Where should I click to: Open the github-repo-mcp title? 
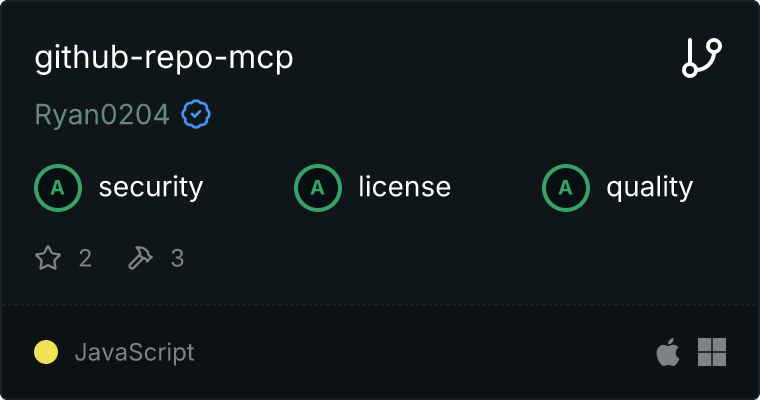(x=164, y=58)
